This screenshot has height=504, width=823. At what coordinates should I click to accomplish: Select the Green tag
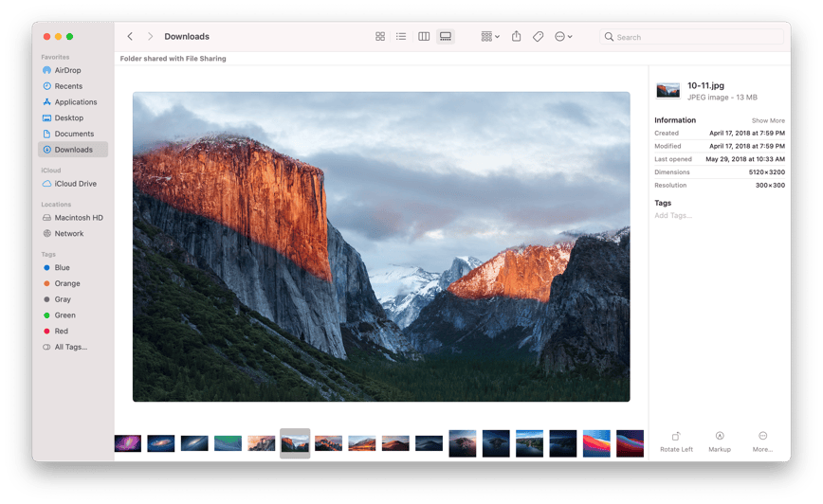click(73, 315)
